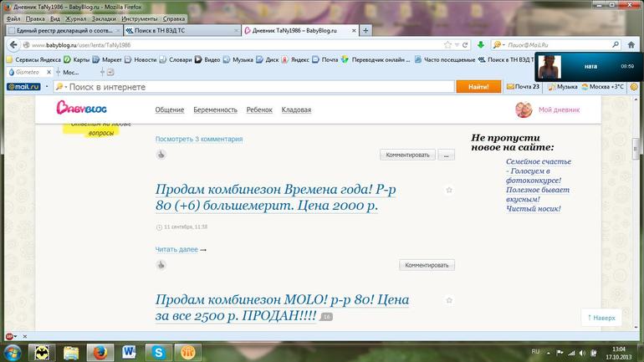Open the Закладки menu
This screenshot has width=644, height=362.
[104, 19]
